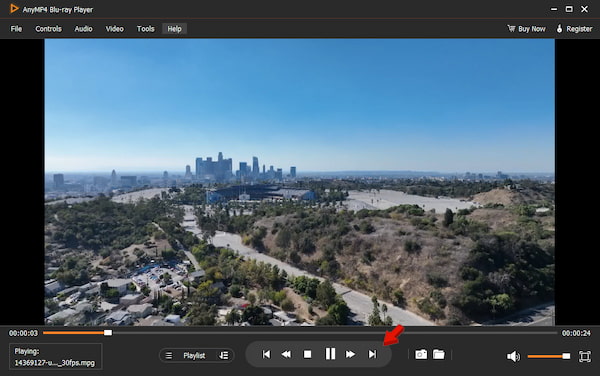Viewport: 600px width, 376px height.
Task: Open the Help menu
Action: 174,29
